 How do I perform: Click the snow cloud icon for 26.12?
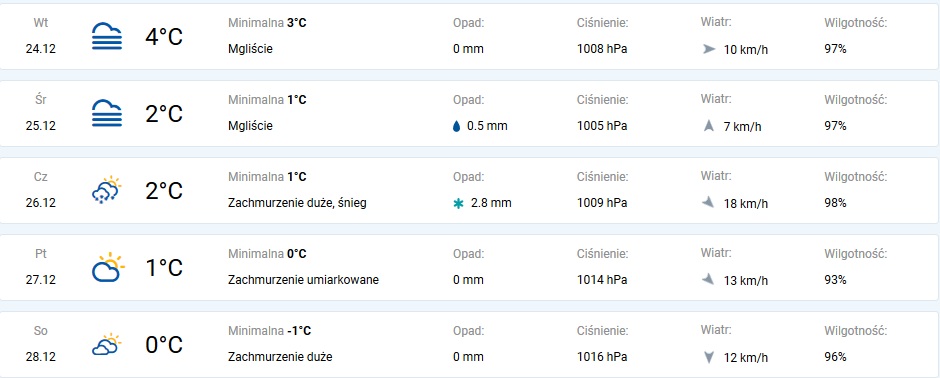(107, 190)
